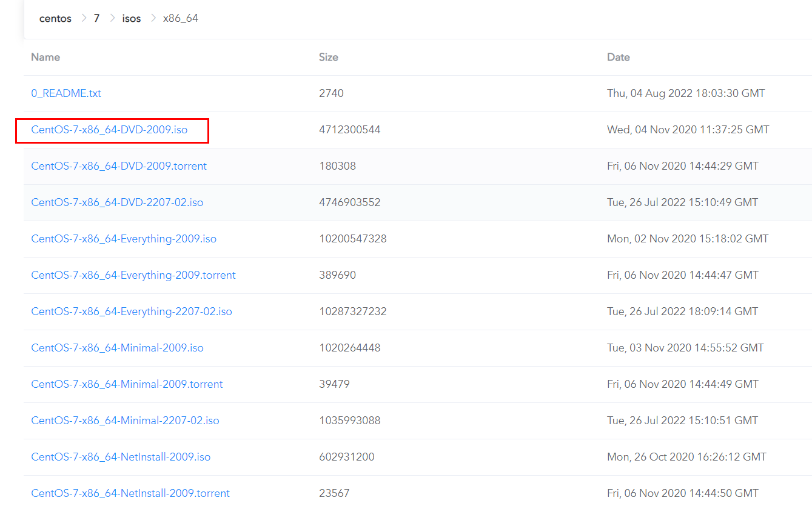This screenshot has width=812, height=506.
Task: Click the date Fri, 06 Nov 2020 14:44:29 GMT
Action: click(683, 166)
